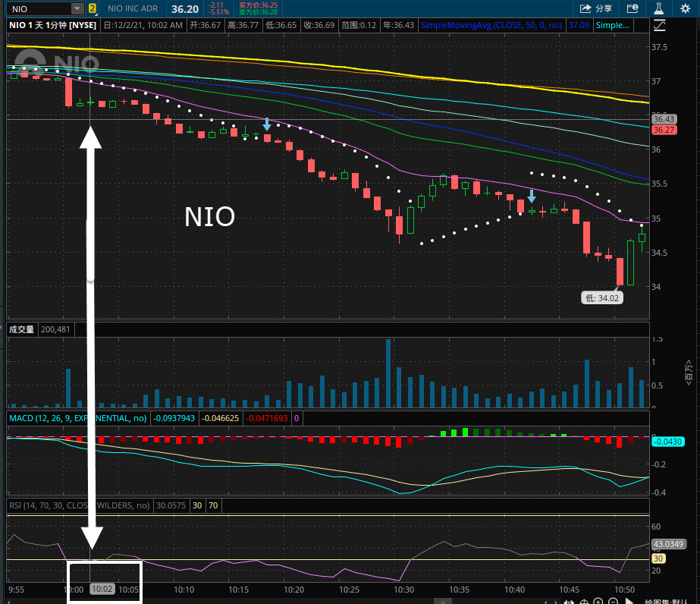The image size is (700, 604).
Task: Click MACD diff value -0.0471693
Action: [267, 418]
